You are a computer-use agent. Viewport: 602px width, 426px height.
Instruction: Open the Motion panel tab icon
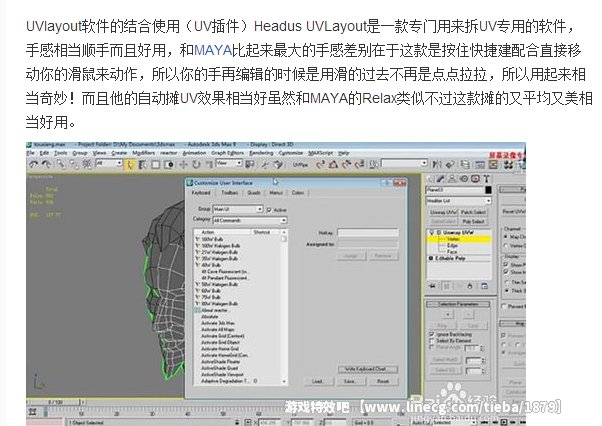[x=464, y=179]
